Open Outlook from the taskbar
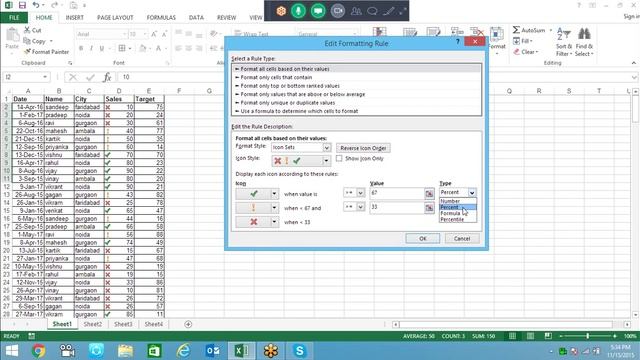 pos(213,350)
